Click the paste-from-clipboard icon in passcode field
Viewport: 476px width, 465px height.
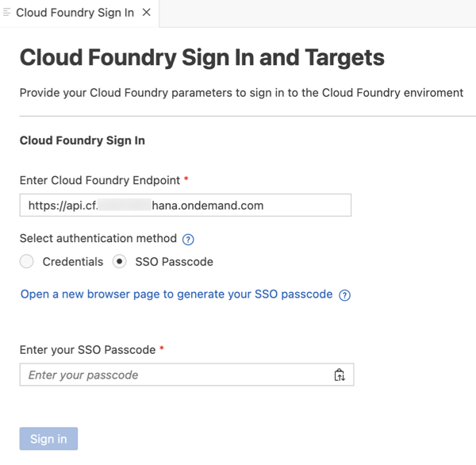(x=340, y=375)
